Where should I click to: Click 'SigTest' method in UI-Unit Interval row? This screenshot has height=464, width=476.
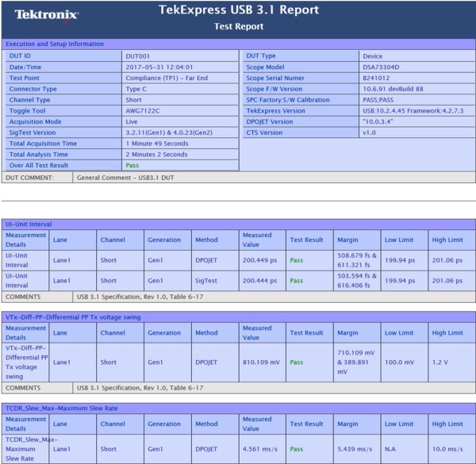click(x=206, y=281)
